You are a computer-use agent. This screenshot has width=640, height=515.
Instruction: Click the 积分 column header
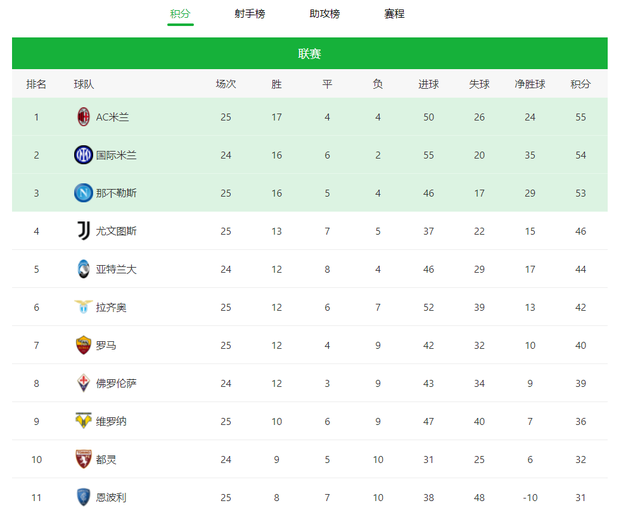[580, 84]
